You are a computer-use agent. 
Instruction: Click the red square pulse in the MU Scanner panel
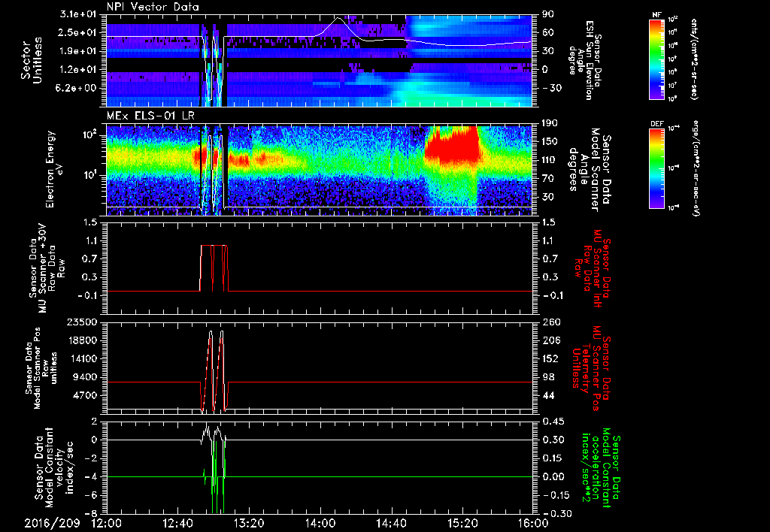tap(214, 268)
